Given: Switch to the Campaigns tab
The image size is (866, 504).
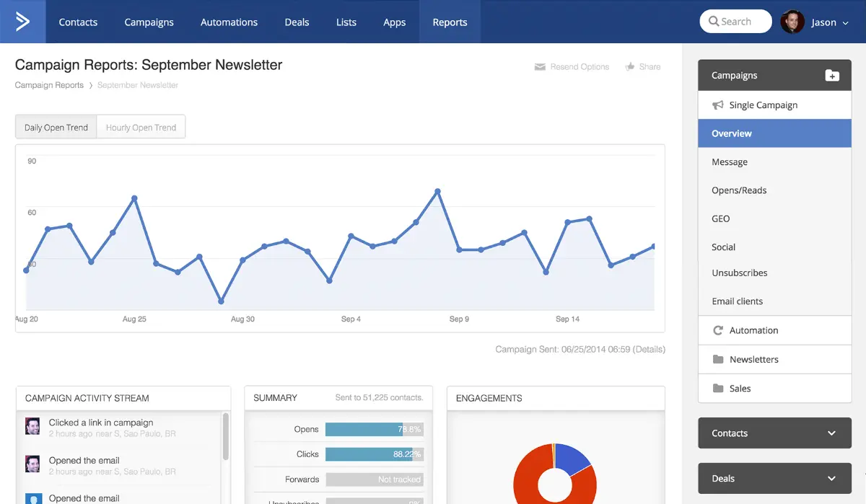Looking at the screenshot, I should 149,22.
